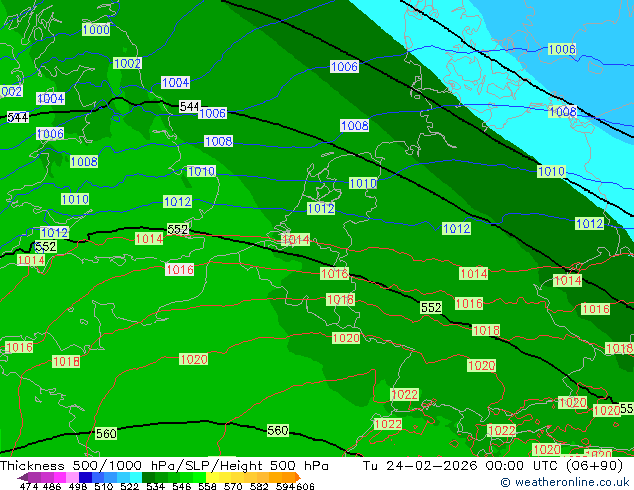Click the purple arrow at legend's low end

click(x=22, y=477)
